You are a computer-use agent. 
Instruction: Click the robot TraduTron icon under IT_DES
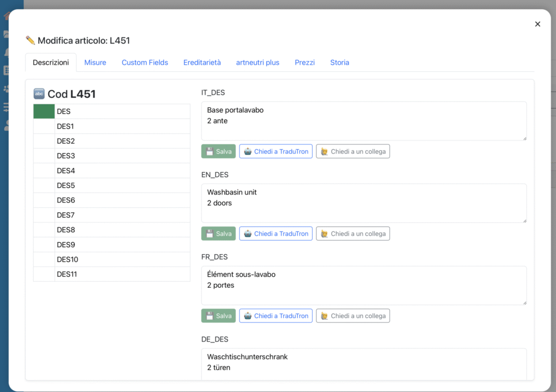pos(248,151)
